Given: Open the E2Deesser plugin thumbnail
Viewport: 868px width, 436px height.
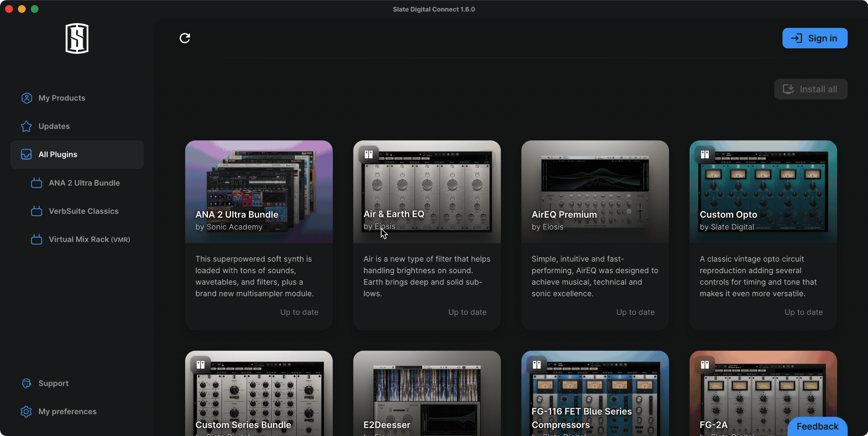Looking at the screenshot, I should (427, 391).
